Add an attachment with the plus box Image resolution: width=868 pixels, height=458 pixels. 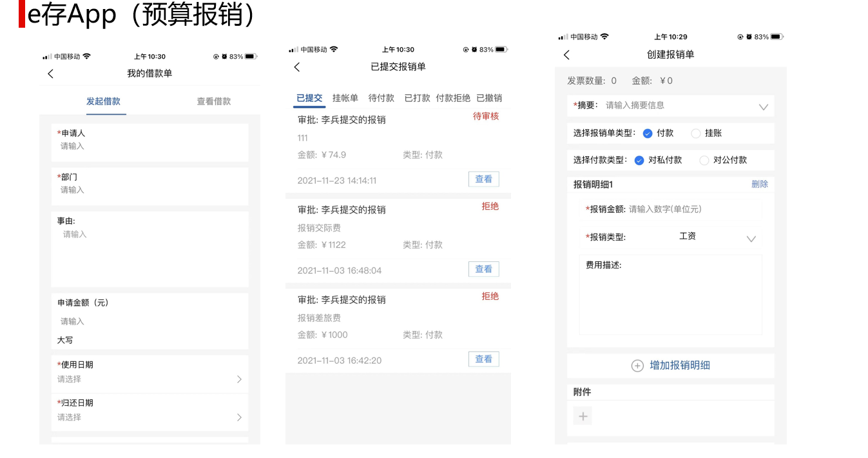583,416
